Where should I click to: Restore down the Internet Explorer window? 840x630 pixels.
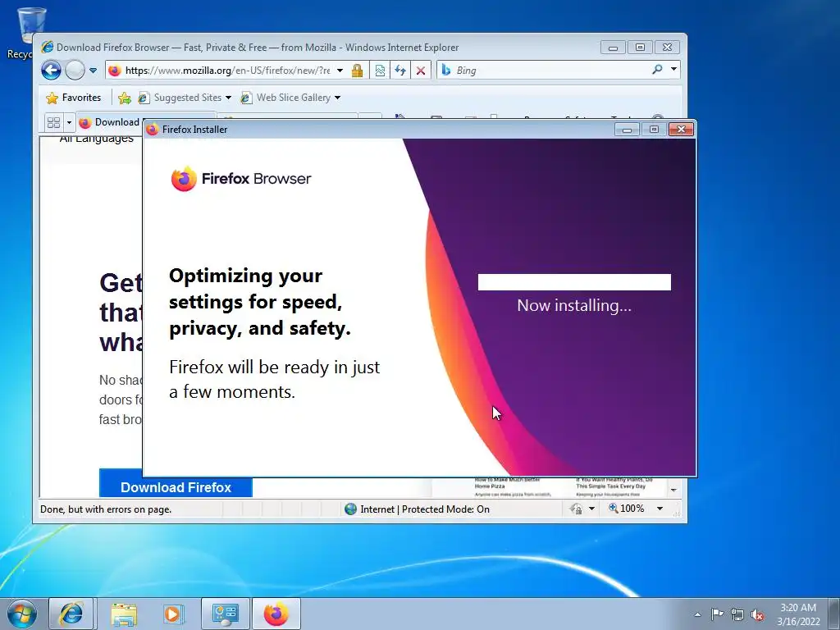click(640, 47)
